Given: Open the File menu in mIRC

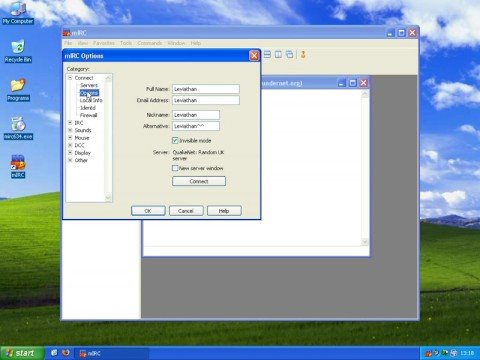Looking at the screenshot, I should [68, 43].
